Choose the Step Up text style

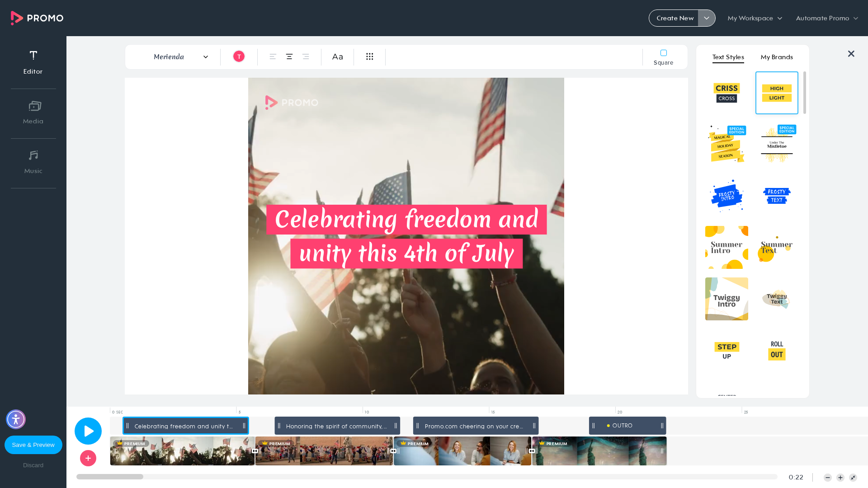pos(726,350)
